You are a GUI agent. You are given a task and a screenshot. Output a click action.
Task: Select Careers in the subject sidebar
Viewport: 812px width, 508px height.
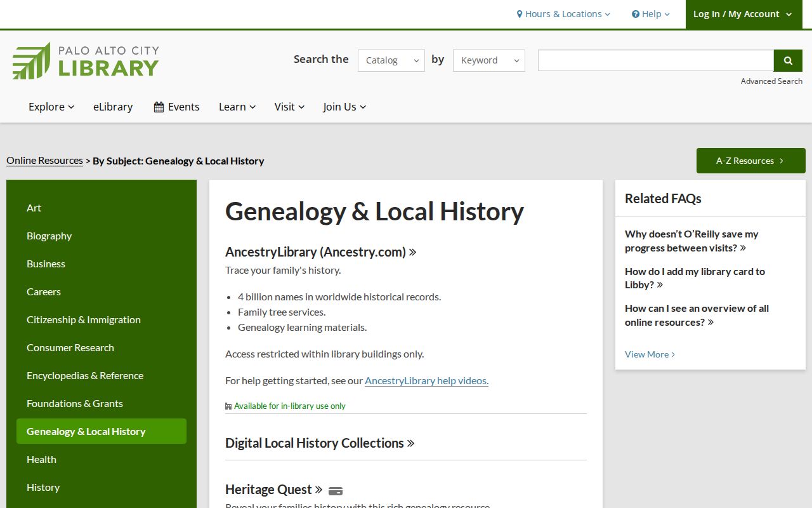tap(101, 291)
